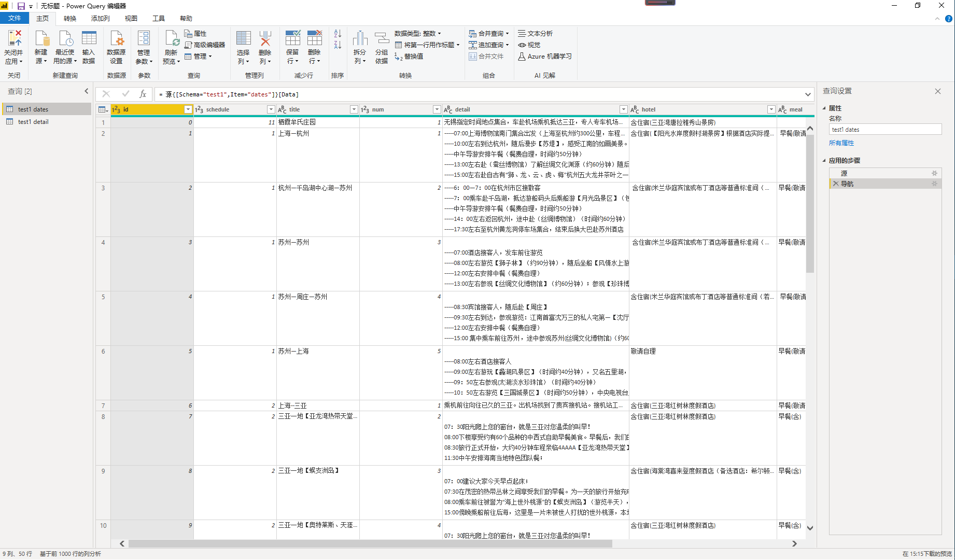This screenshot has width=955, height=560.
Task: Click the 选择列 (Choose Columns) icon
Action: [243, 39]
